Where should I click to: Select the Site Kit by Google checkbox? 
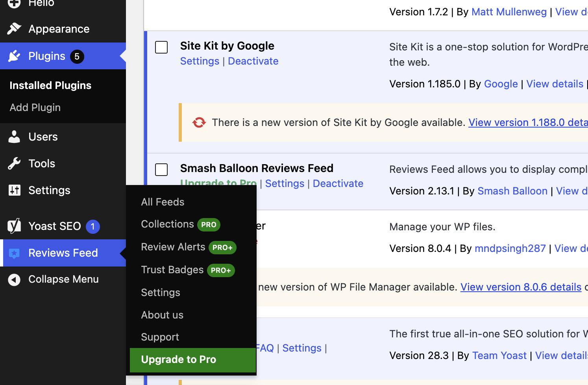click(x=161, y=47)
